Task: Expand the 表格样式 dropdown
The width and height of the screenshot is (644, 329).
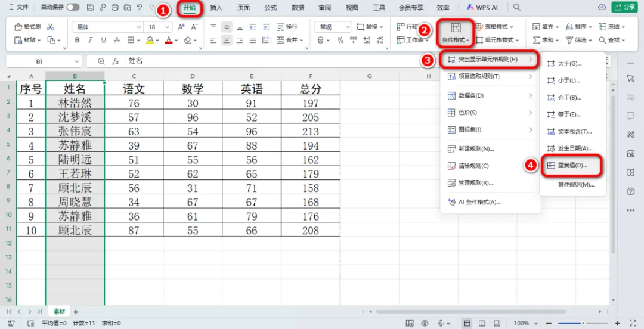Action: (x=512, y=27)
